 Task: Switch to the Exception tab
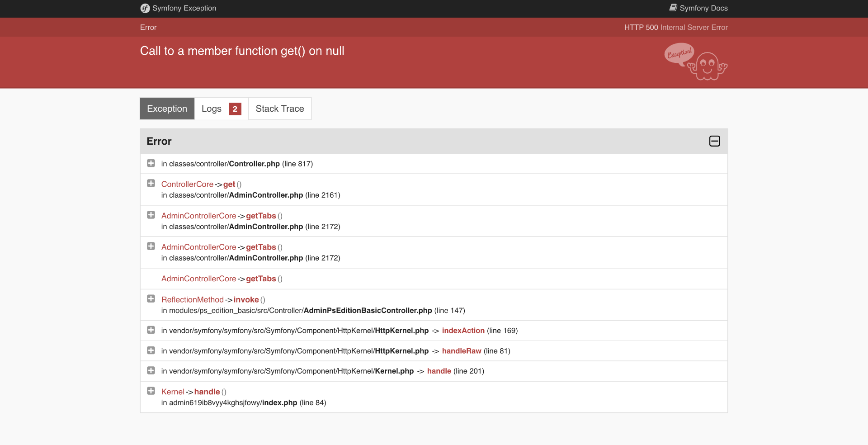[x=167, y=109]
